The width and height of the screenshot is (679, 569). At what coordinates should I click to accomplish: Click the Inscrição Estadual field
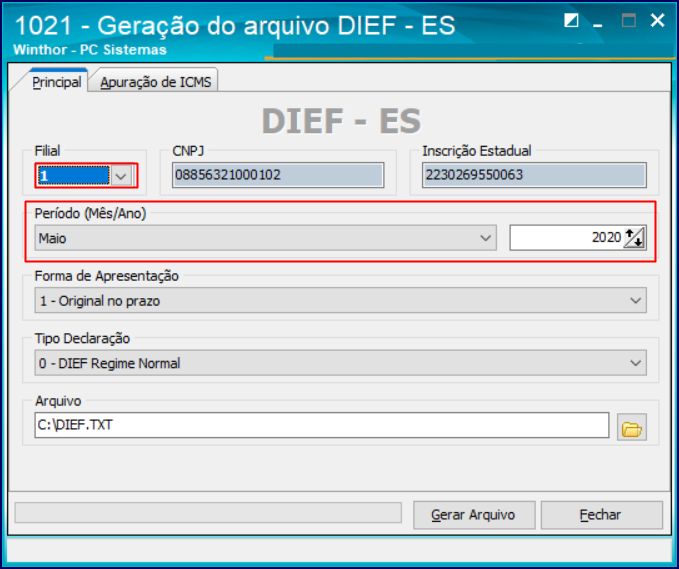point(534,175)
